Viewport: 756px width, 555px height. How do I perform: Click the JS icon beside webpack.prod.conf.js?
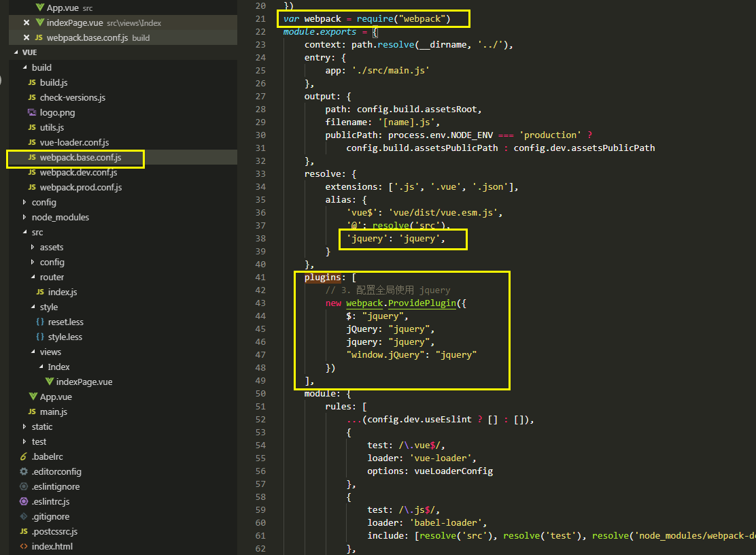tap(32, 187)
